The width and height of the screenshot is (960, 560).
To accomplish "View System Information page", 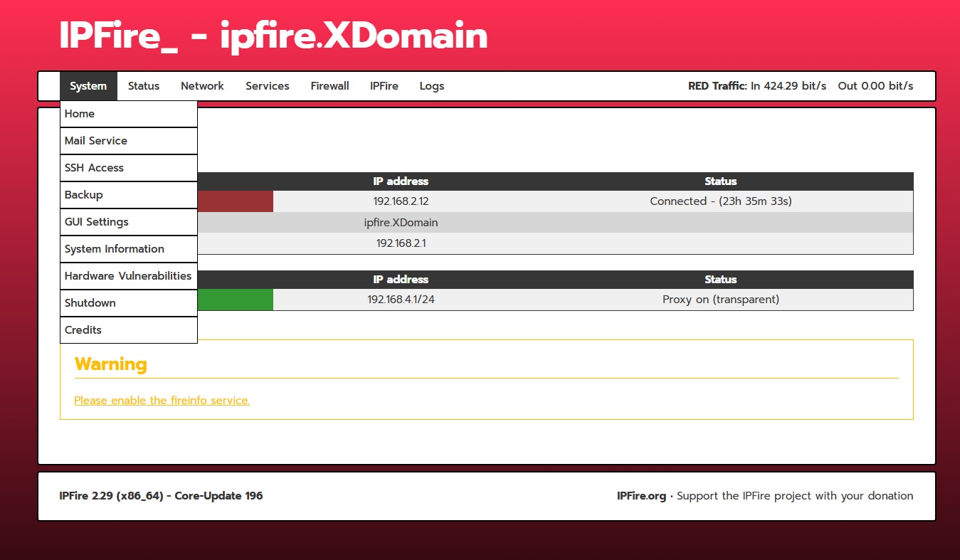I will [128, 249].
